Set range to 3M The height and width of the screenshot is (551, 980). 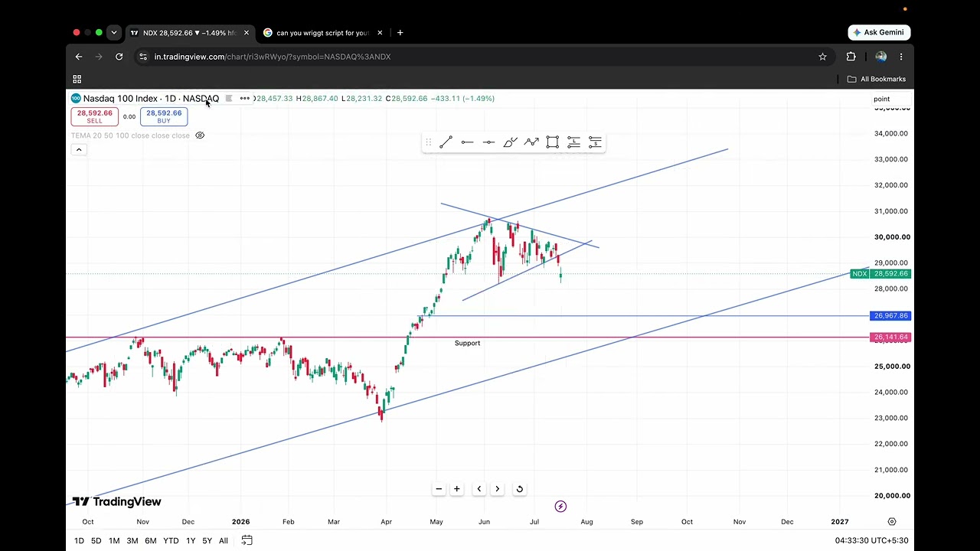click(132, 541)
